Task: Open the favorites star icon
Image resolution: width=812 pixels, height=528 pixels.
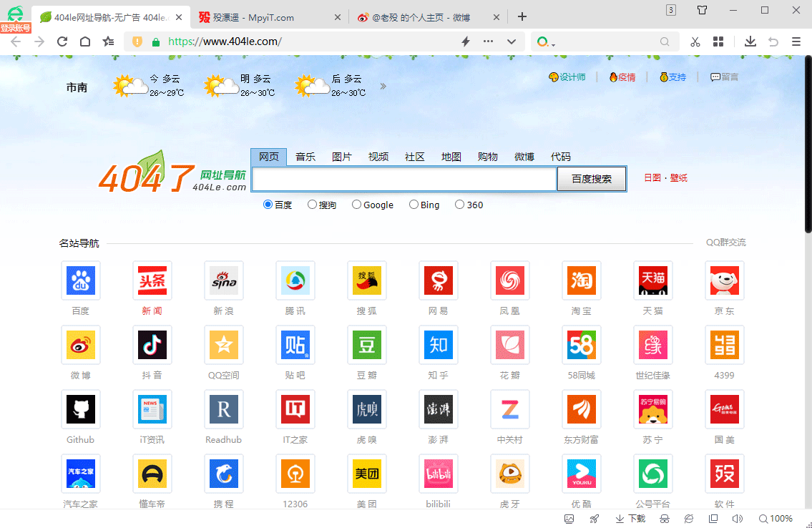Action: point(108,41)
